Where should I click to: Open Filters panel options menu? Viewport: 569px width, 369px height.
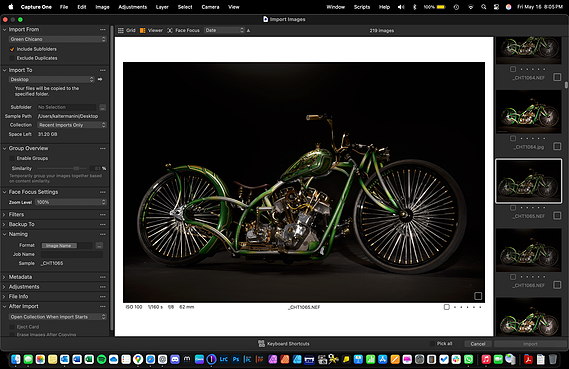click(x=103, y=215)
